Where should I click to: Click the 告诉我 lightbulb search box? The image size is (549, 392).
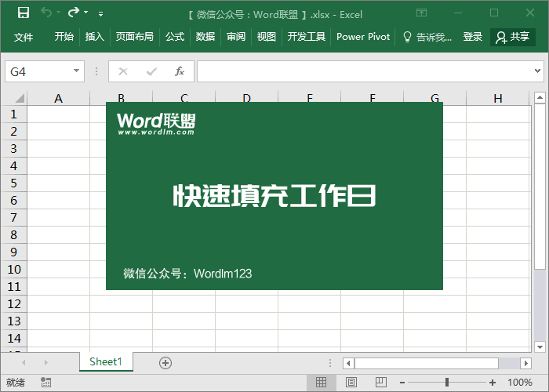pos(427,37)
